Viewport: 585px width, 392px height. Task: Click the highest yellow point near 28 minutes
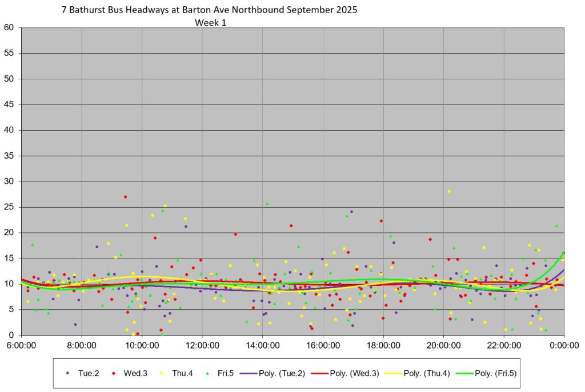pyautogui.click(x=449, y=191)
